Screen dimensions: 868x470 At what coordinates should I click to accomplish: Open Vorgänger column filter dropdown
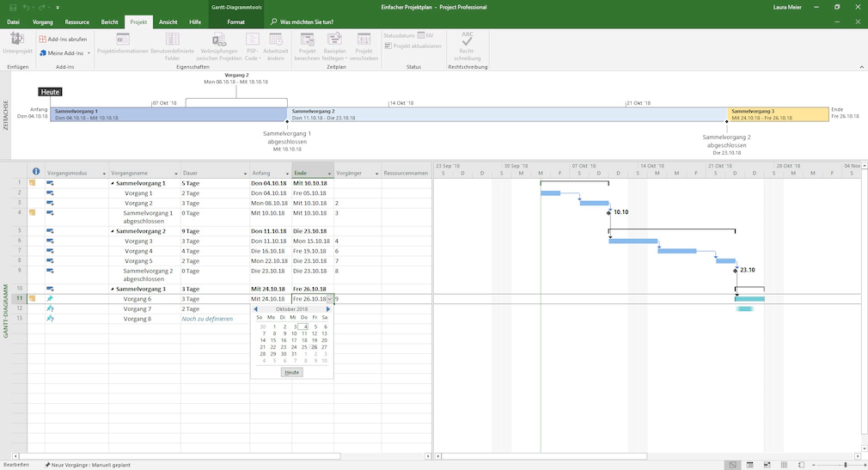[376, 174]
